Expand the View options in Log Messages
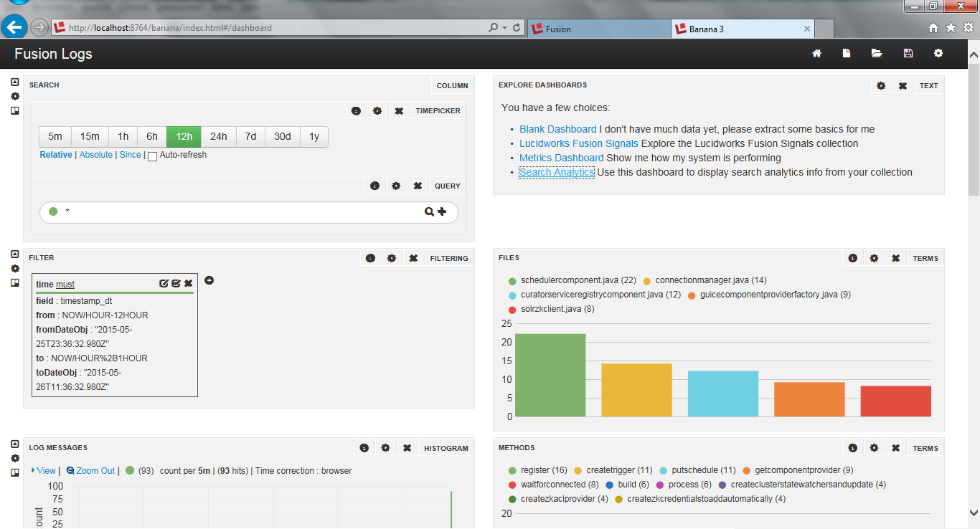Image resolution: width=980 pixels, height=529 pixels. 43,471
